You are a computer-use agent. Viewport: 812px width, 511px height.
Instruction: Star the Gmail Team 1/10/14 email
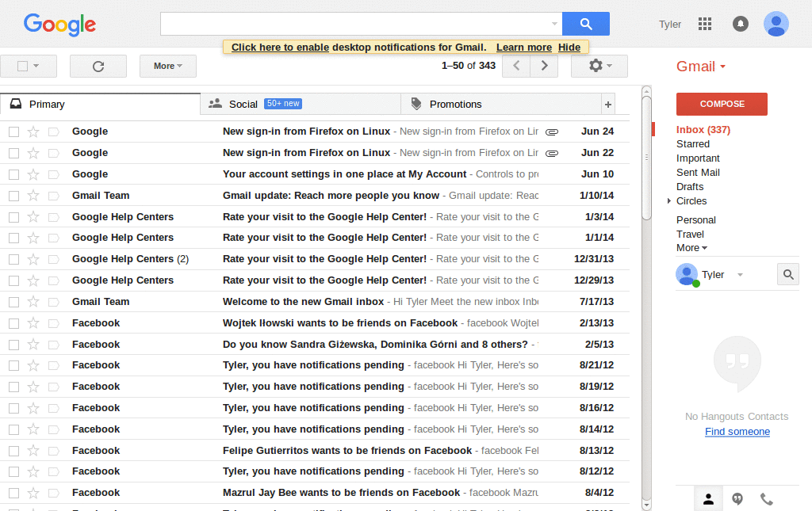[x=33, y=196]
